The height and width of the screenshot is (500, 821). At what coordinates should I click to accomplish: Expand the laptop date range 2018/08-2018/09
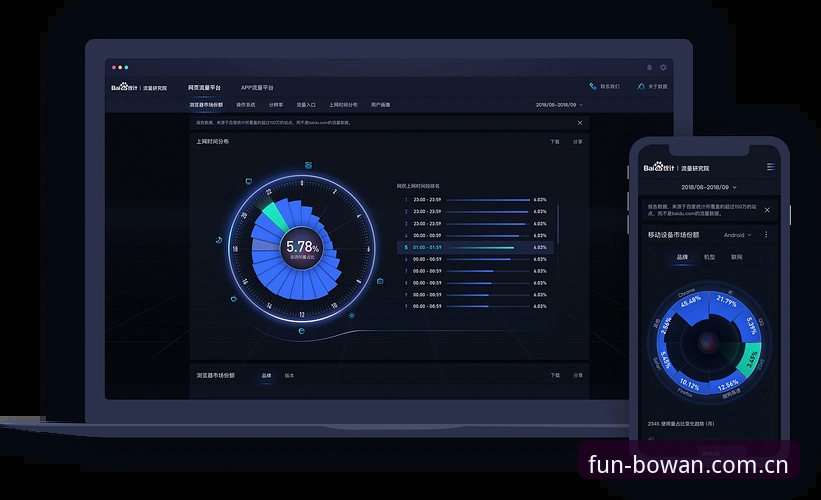coord(559,105)
